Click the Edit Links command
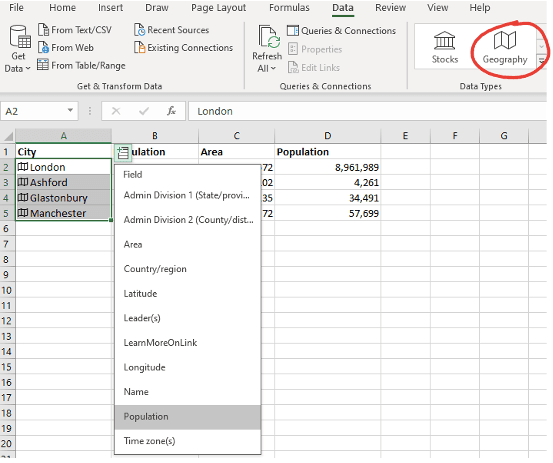The height and width of the screenshot is (463, 553). [x=314, y=67]
